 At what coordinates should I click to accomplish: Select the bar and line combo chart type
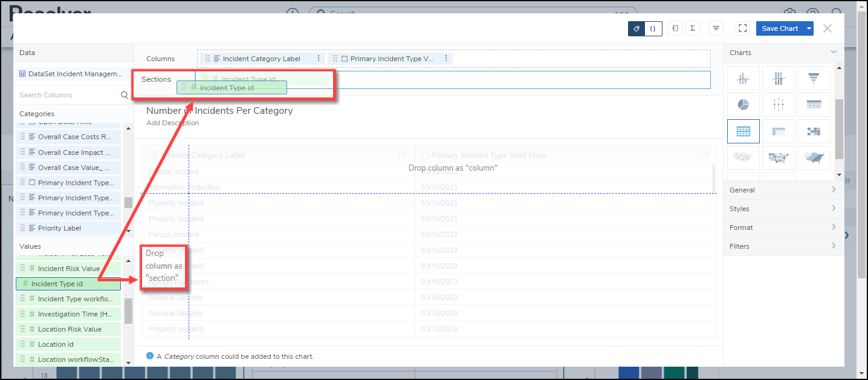pos(743,78)
